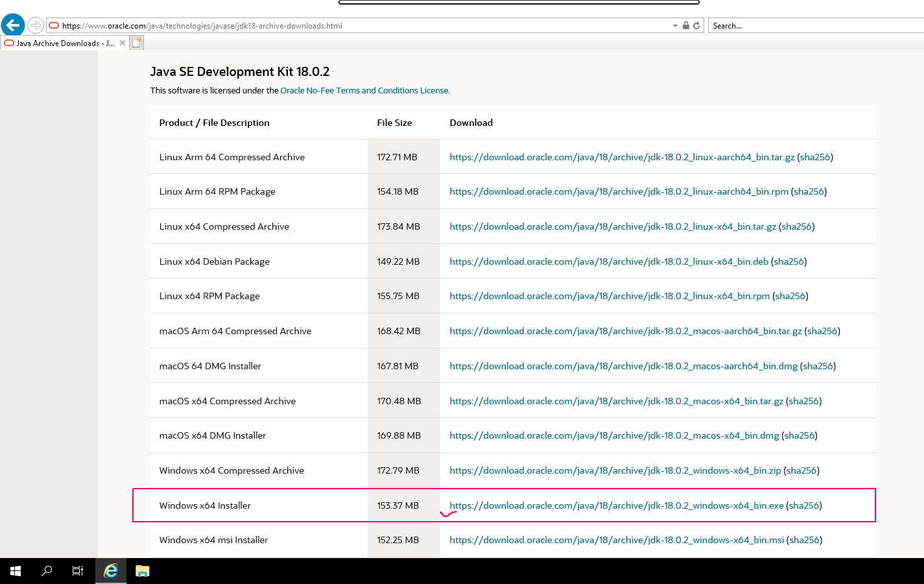Close the Java Archive Downloads tab
Image resolution: width=924 pixels, height=584 pixels.
pyautogui.click(x=123, y=43)
